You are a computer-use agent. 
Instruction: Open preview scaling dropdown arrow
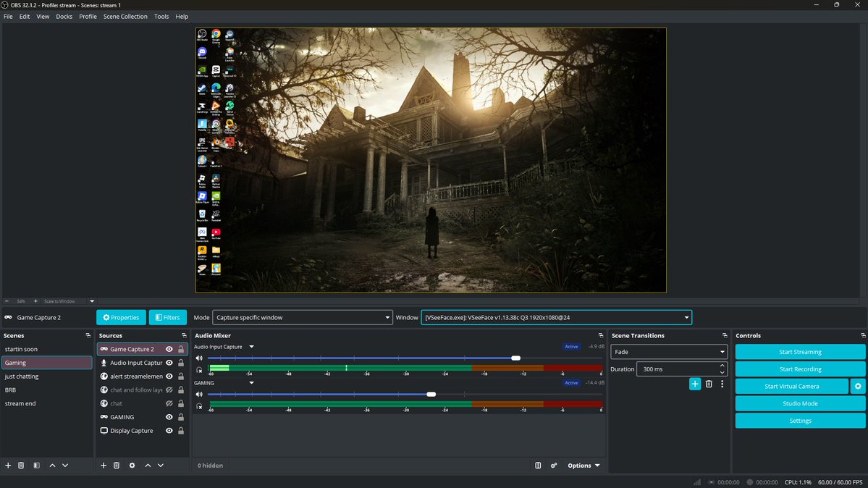tap(92, 301)
